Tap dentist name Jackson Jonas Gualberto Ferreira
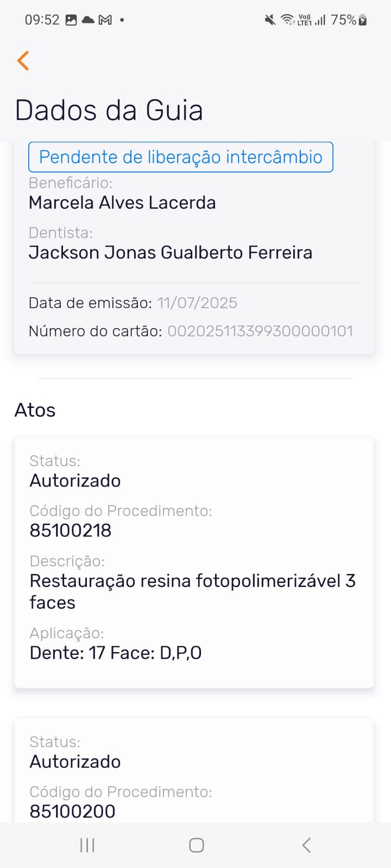Viewport: 391px width, 868px height. [170, 253]
